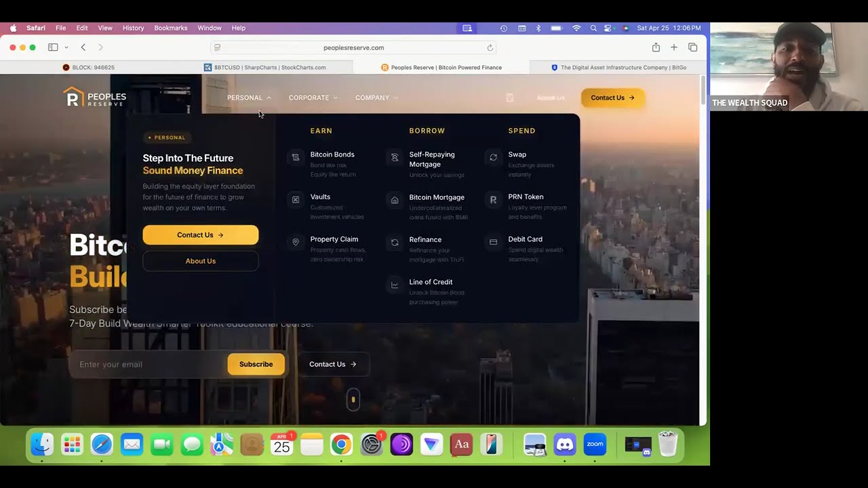This screenshot has height=488, width=868.
Task: Click the date and time in menu bar
Action: (669, 28)
